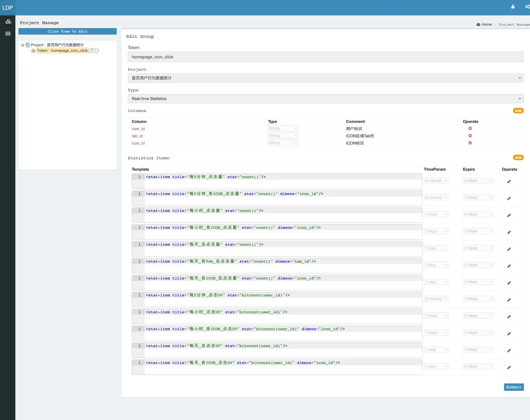The width and height of the screenshot is (530, 420).
Task: Edit the 每天_各ICON_总点击量 stat item pencil
Action: coord(509,283)
